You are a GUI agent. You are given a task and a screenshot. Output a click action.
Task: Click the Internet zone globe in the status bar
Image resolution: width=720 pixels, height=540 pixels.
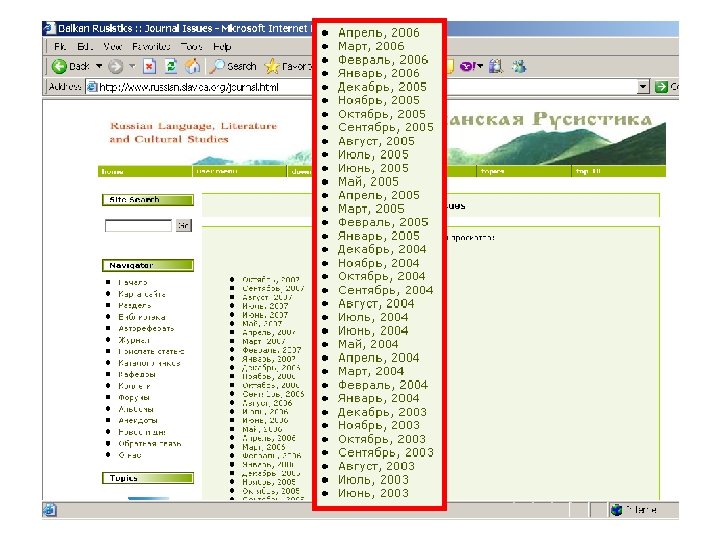(617, 510)
